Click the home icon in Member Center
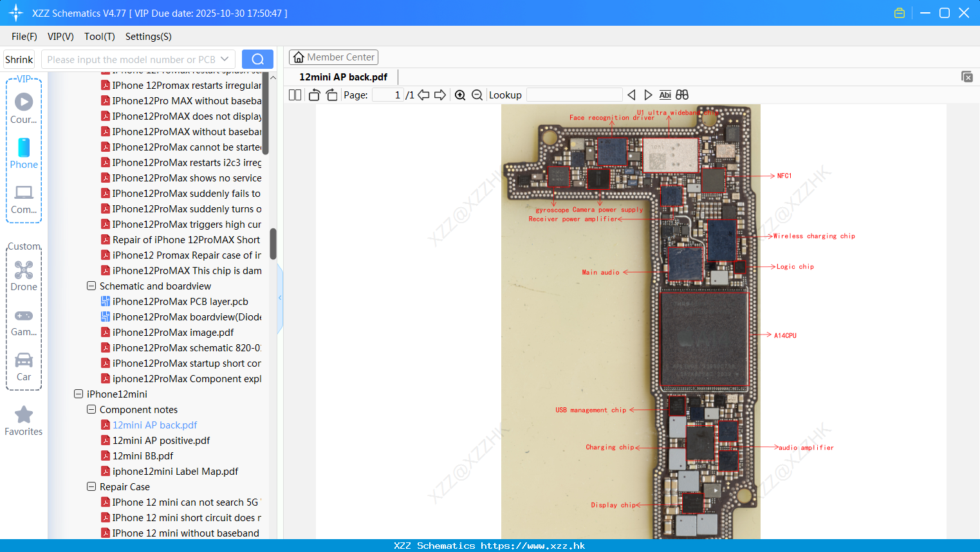Screen dimensions: 980x552 point(299,57)
